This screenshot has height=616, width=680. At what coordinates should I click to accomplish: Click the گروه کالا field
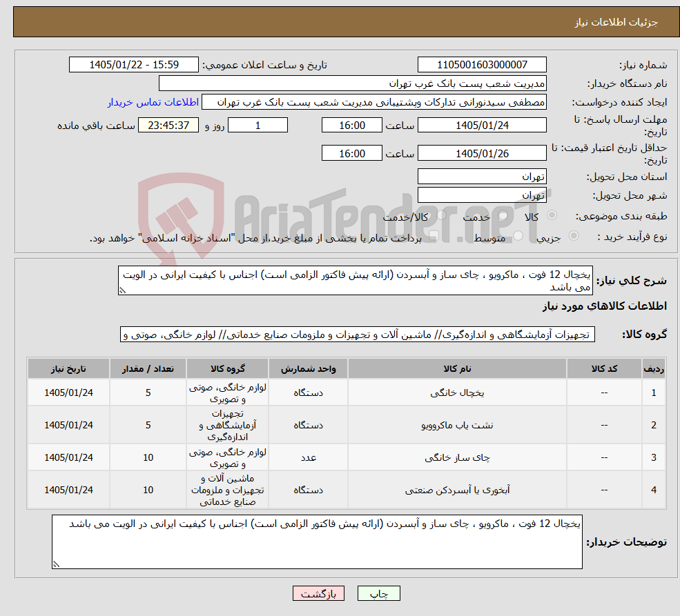pyautogui.click(x=358, y=335)
